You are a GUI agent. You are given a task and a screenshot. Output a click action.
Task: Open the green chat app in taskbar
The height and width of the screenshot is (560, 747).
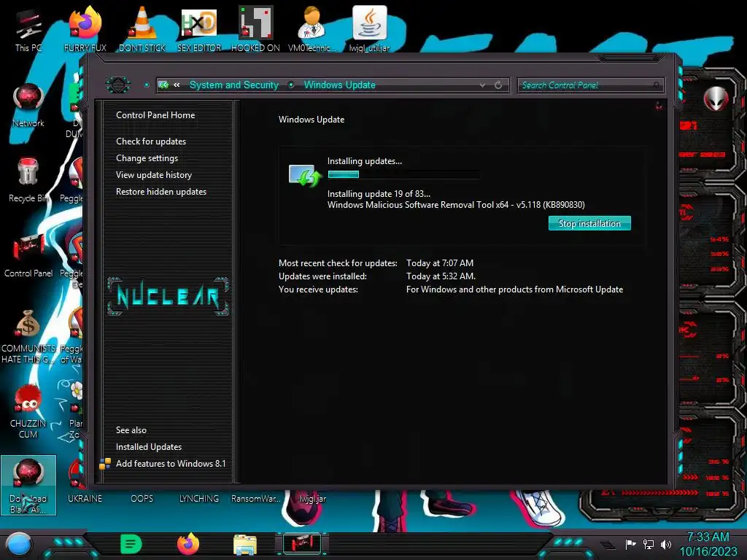(131, 544)
